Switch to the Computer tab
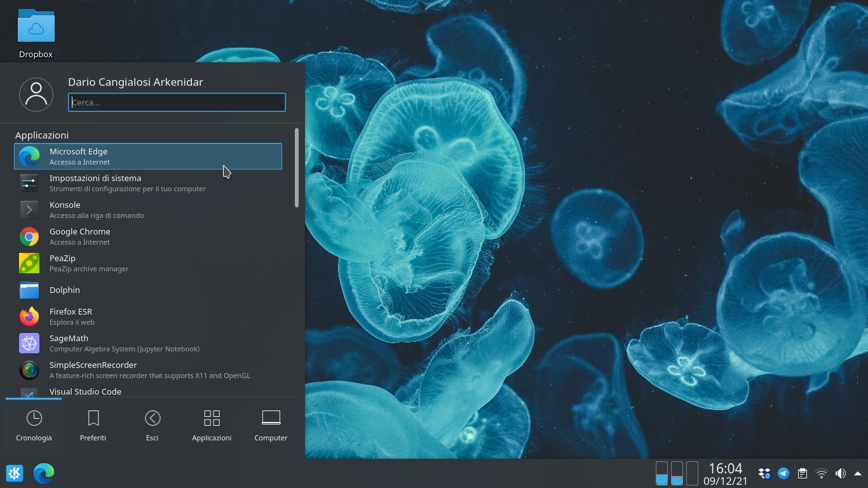 click(271, 426)
